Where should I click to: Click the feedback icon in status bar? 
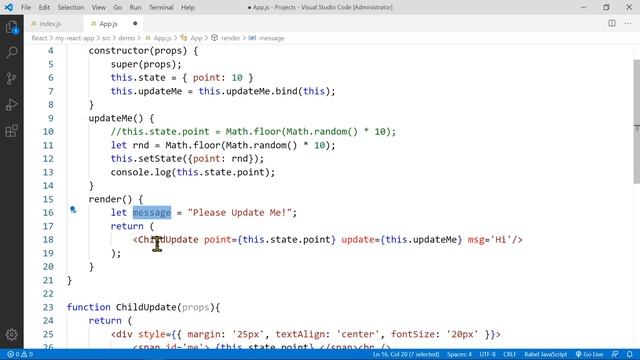(615, 354)
